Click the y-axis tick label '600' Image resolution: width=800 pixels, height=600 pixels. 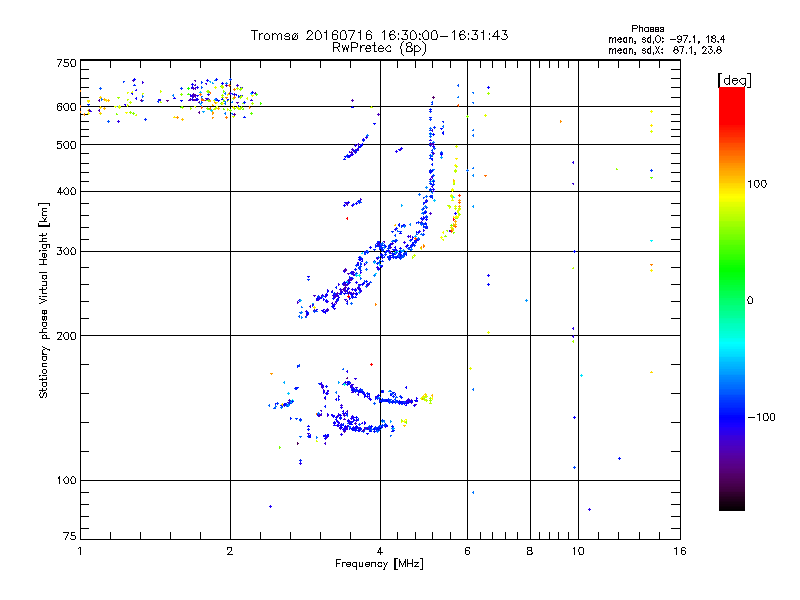point(66,107)
